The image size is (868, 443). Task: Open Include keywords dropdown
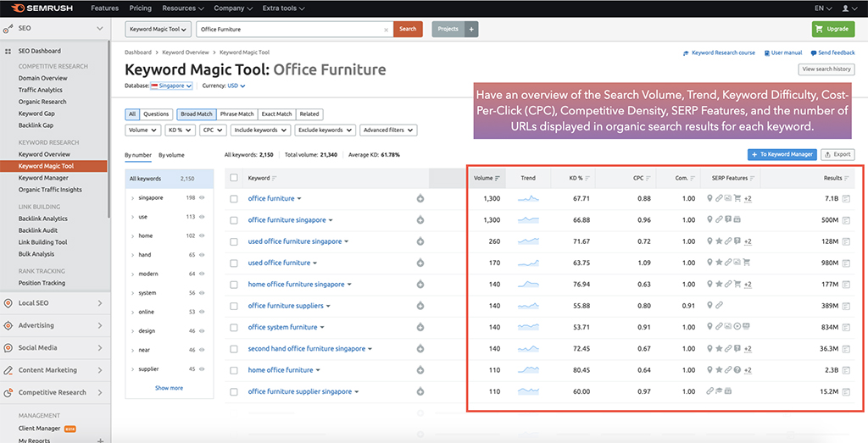(x=261, y=130)
